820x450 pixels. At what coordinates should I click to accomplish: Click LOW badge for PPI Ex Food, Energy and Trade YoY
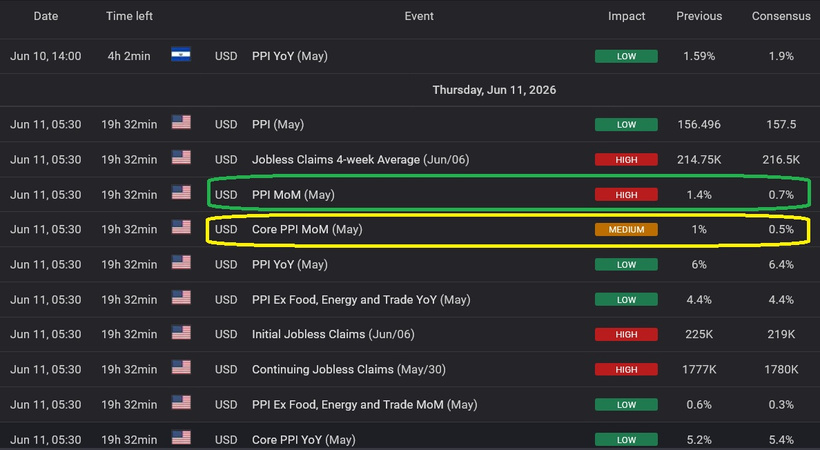(x=626, y=299)
